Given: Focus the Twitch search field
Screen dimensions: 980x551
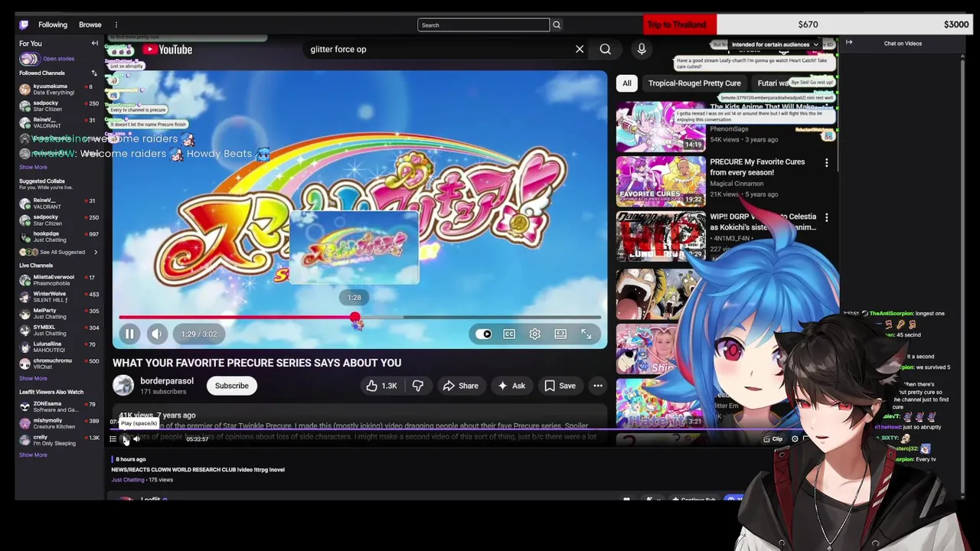Looking at the screenshot, I should click(x=483, y=24).
